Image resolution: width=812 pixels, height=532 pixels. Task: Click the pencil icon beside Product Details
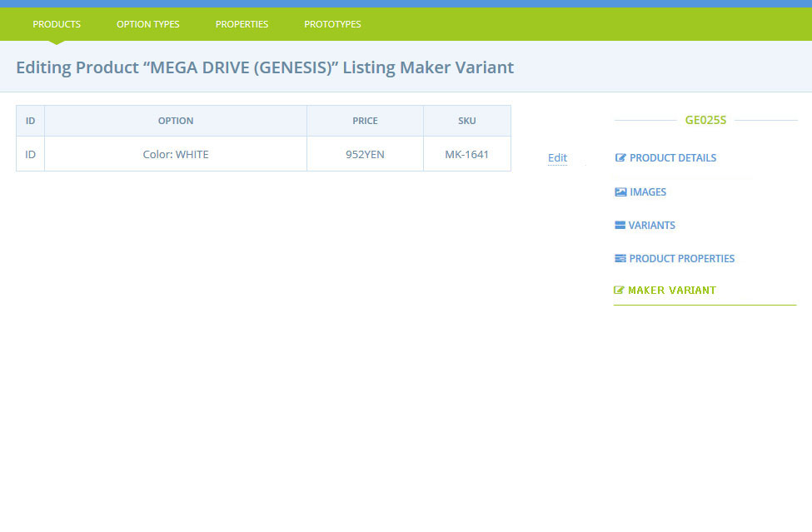[620, 158]
